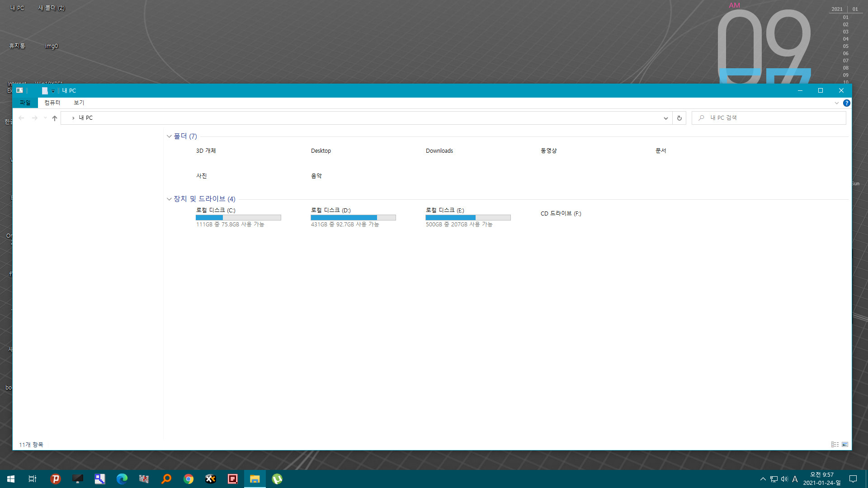Click the E: drive usage bar
The width and height of the screenshot is (868, 488).
(x=468, y=218)
